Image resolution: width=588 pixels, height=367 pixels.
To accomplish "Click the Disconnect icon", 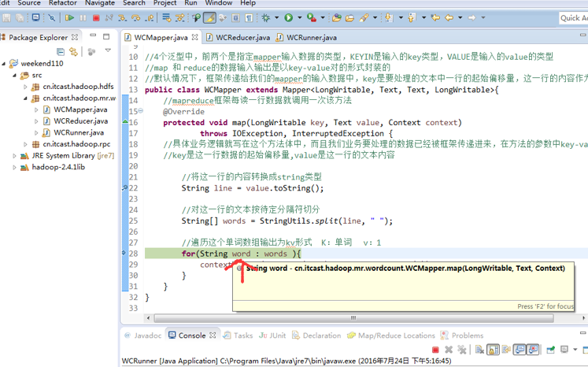I will (109, 17).
